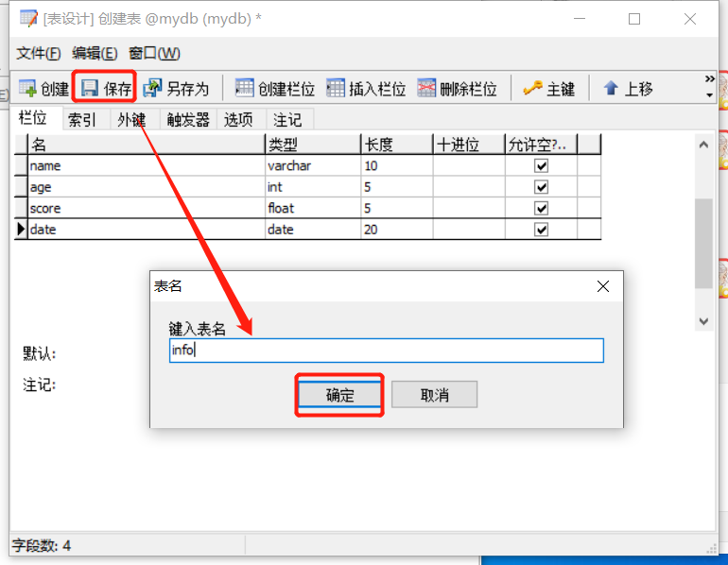Insert a field with 插入栏位
Viewport: 728px width, 565px height.
[366, 88]
